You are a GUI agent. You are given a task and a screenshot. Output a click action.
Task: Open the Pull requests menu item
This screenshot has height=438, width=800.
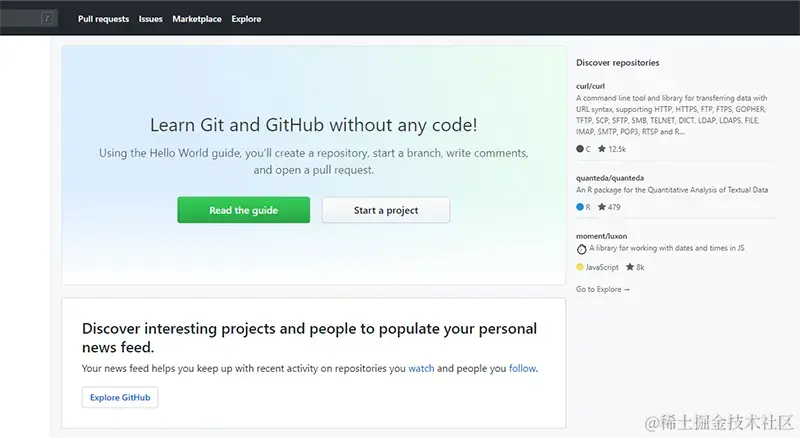pos(104,19)
